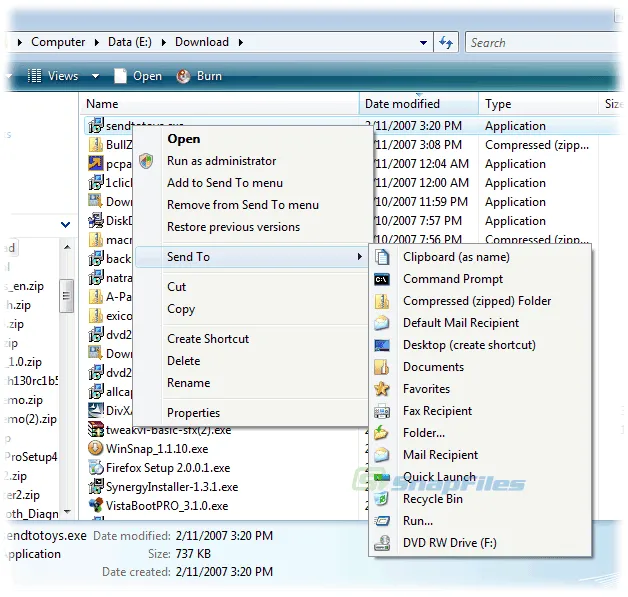
Task: Select the _en.zip item in left pane
Action: pos(24,286)
